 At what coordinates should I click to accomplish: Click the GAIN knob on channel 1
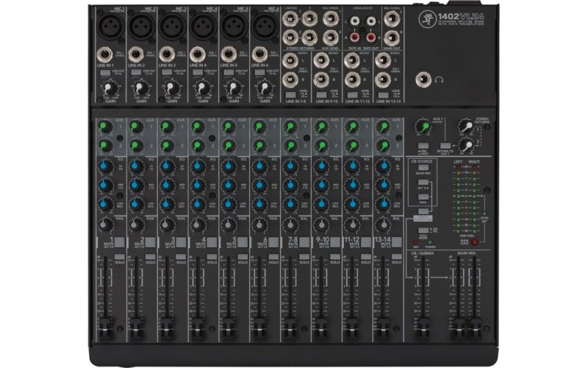(110, 88)
